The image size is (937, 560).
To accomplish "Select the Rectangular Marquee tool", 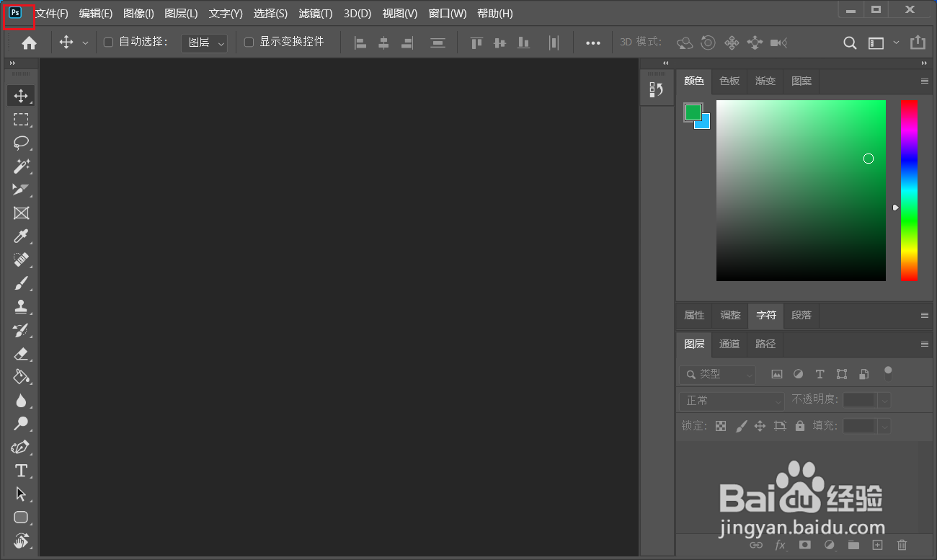I will tap(21, 119).
